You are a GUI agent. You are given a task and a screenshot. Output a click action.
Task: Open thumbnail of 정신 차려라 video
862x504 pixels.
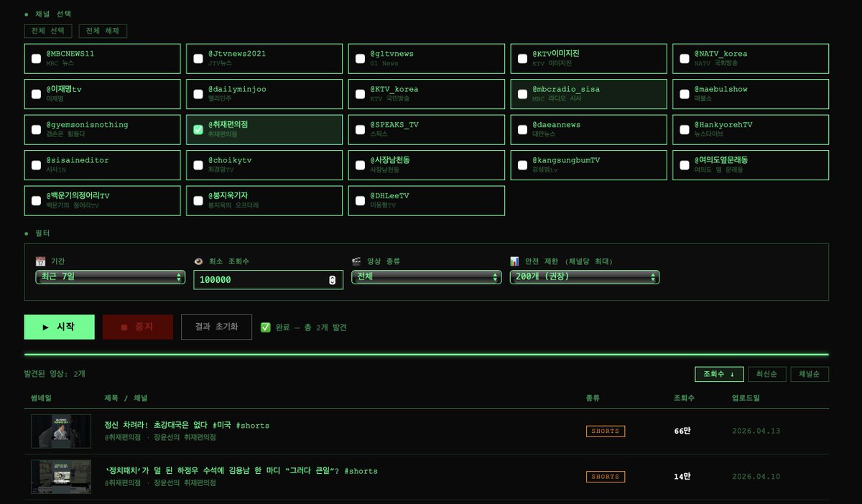(x=61, y=431)
